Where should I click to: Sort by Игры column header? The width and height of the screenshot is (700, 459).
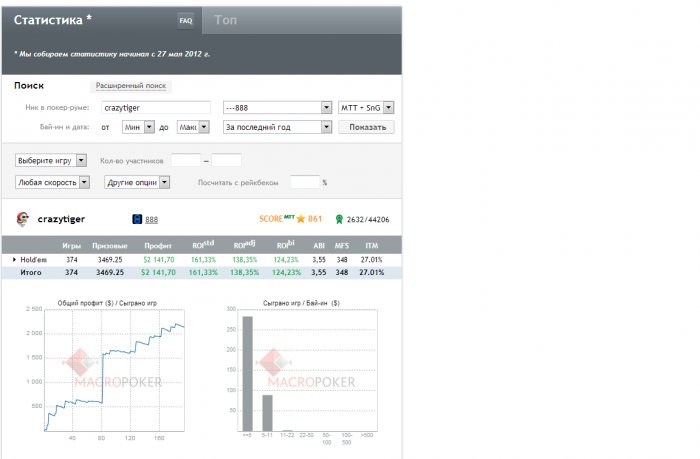click(x=71, y=246)
